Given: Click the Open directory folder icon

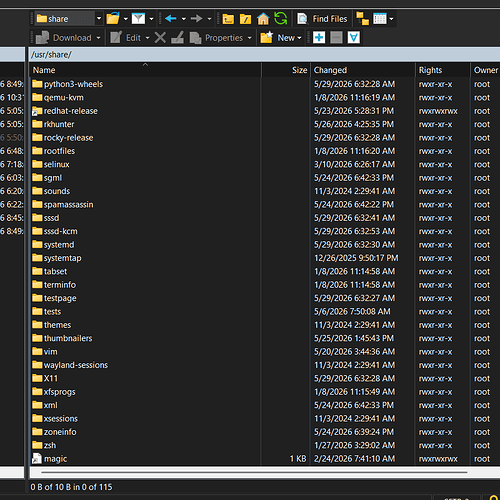Looking at the screenshot, I should [x=113, y=19].
